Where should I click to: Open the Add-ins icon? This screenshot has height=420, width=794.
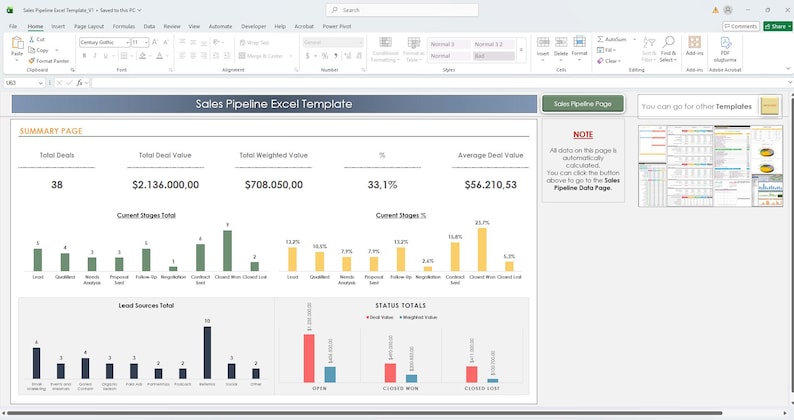point(694,42)
